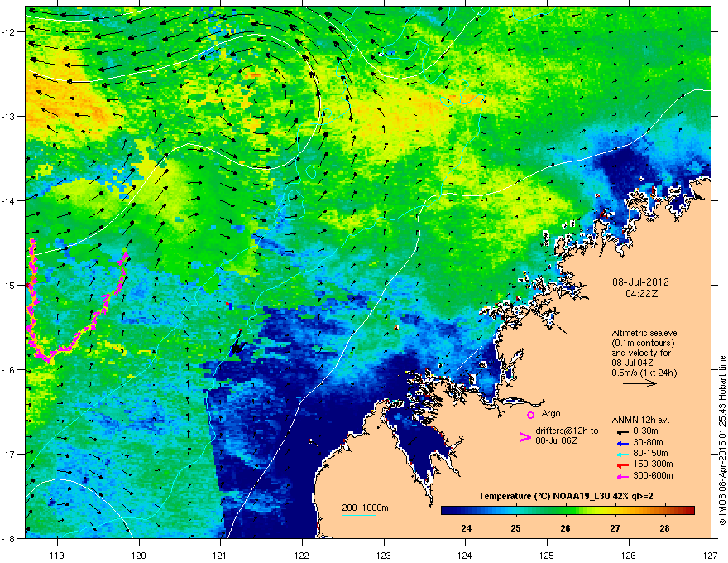Screen dimensions: 728x563
Task: Click longitude axis label 123
Action: tap(384, 555)
